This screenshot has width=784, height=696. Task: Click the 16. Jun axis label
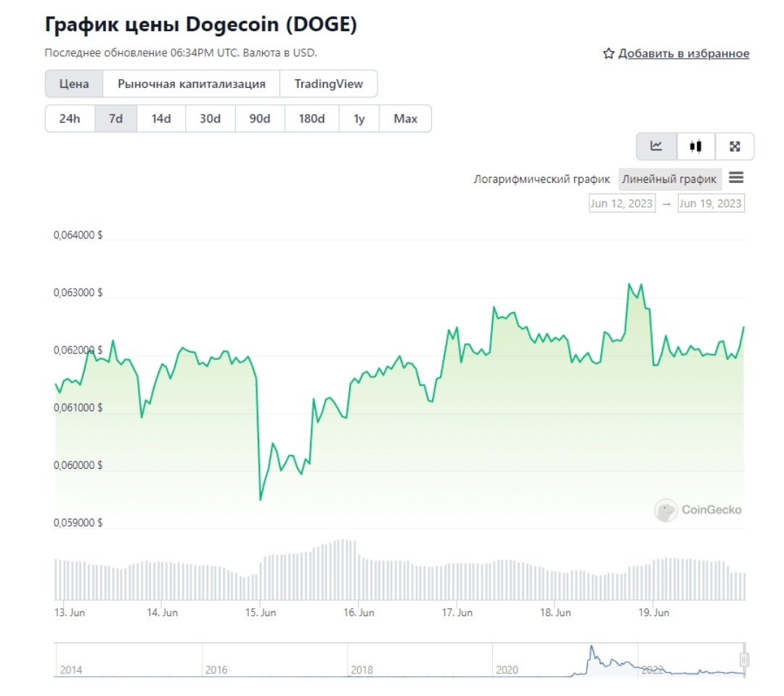pyautogui.click(x=359, y=613)
